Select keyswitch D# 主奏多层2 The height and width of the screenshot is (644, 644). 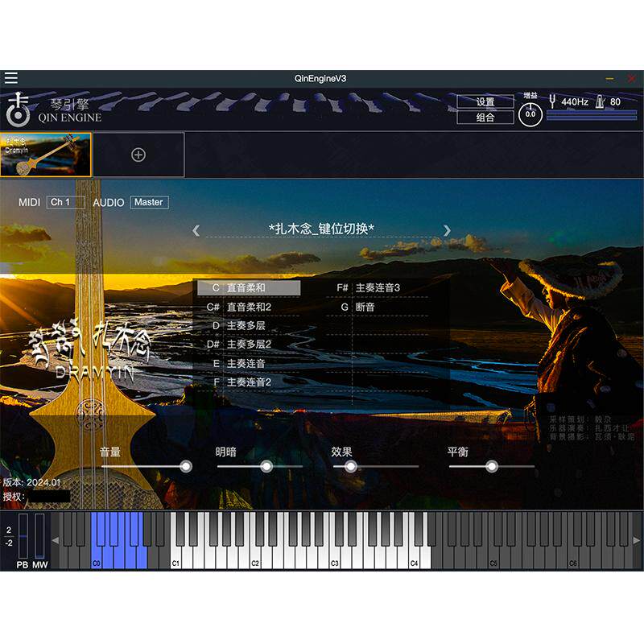249,345
